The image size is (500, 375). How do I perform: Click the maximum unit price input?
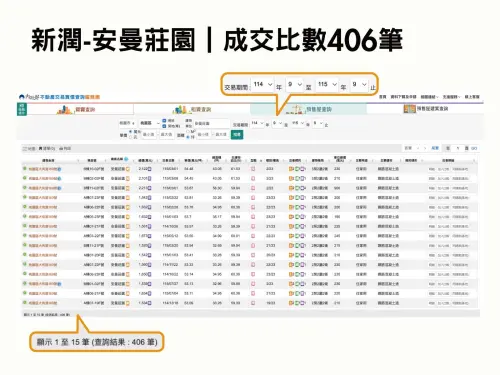pos(166,134)
